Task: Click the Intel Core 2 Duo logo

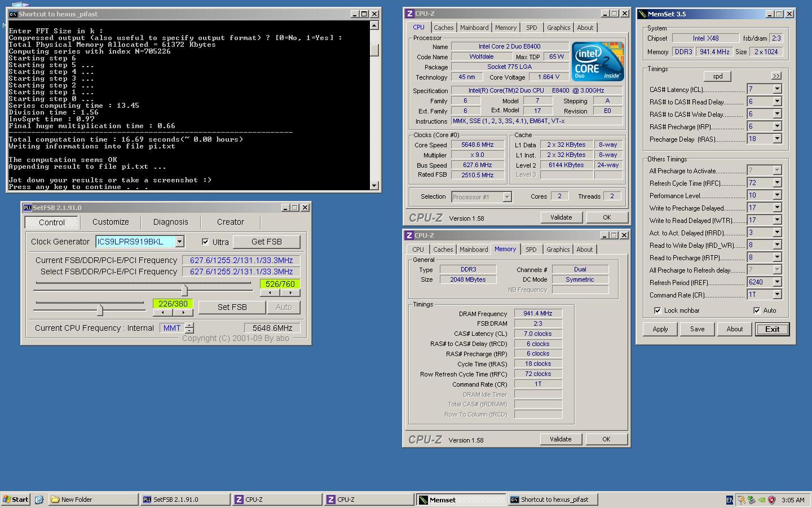Action: (x=598, y=61)
